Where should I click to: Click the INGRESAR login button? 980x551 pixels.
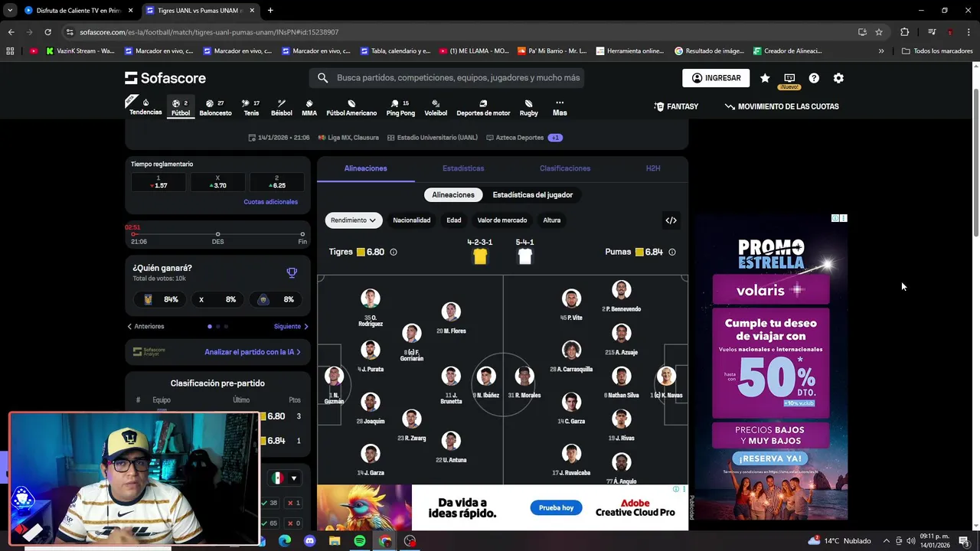(716, 78)
